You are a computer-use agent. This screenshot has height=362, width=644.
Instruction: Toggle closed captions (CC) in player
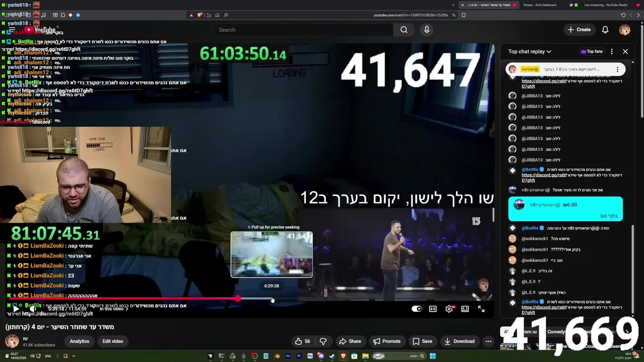point(433,309)
